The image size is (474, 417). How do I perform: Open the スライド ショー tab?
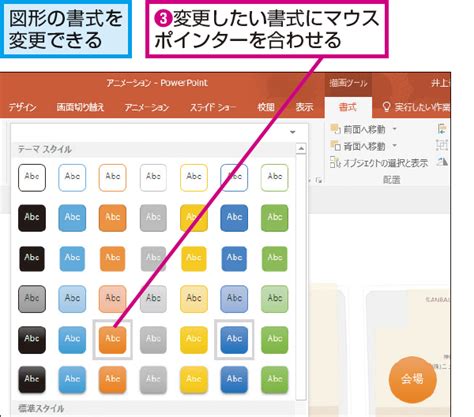212,107
